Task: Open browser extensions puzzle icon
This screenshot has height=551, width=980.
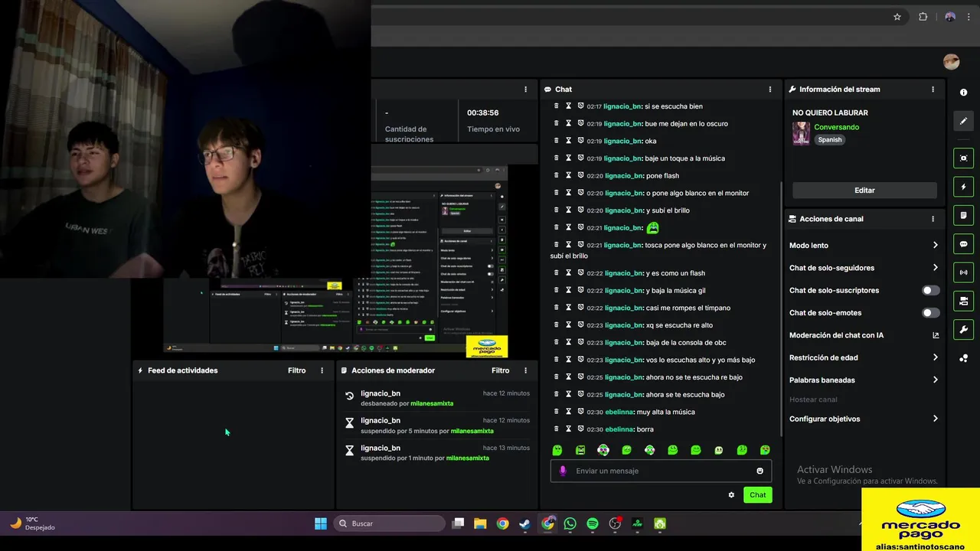Action: [923, 17]
